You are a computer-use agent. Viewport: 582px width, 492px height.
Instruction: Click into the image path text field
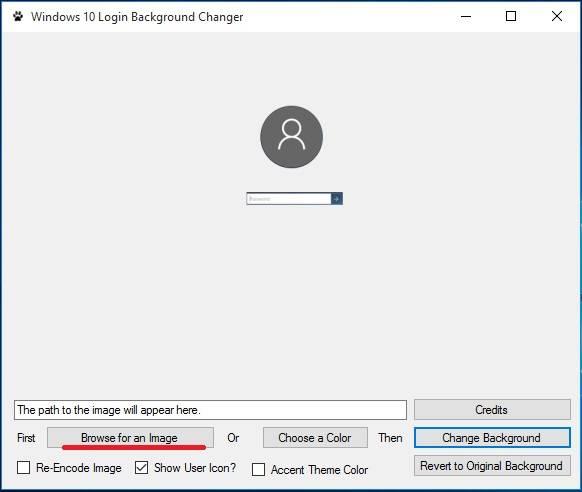tap(210, 410)
